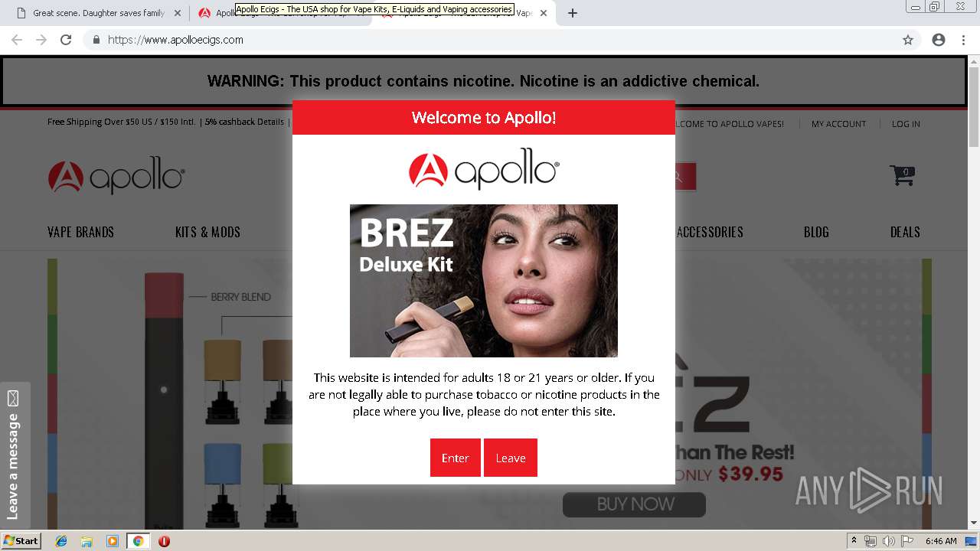Screen dimensions: 980x551
Task: Click the 6:46 AM system clock
Action: [x=941, y=541]
